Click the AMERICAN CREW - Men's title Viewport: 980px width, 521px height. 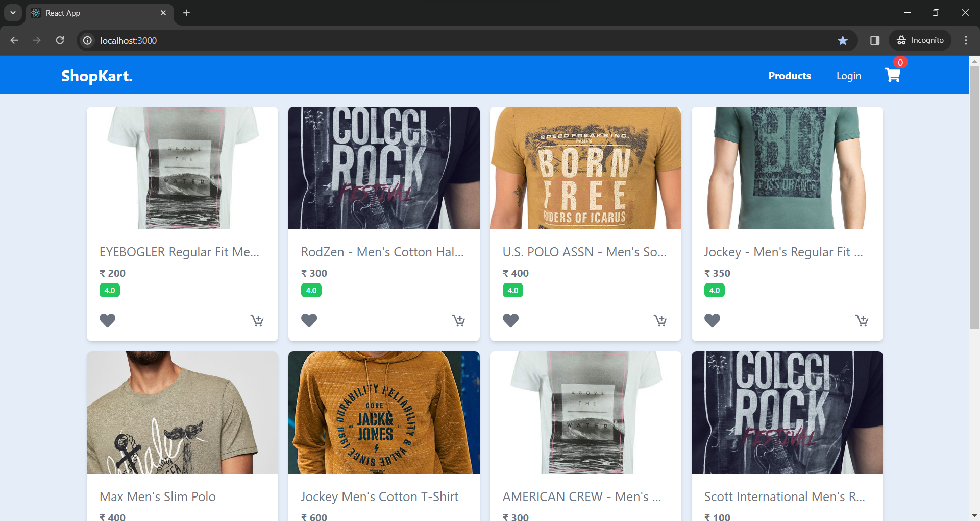(582, 496)
